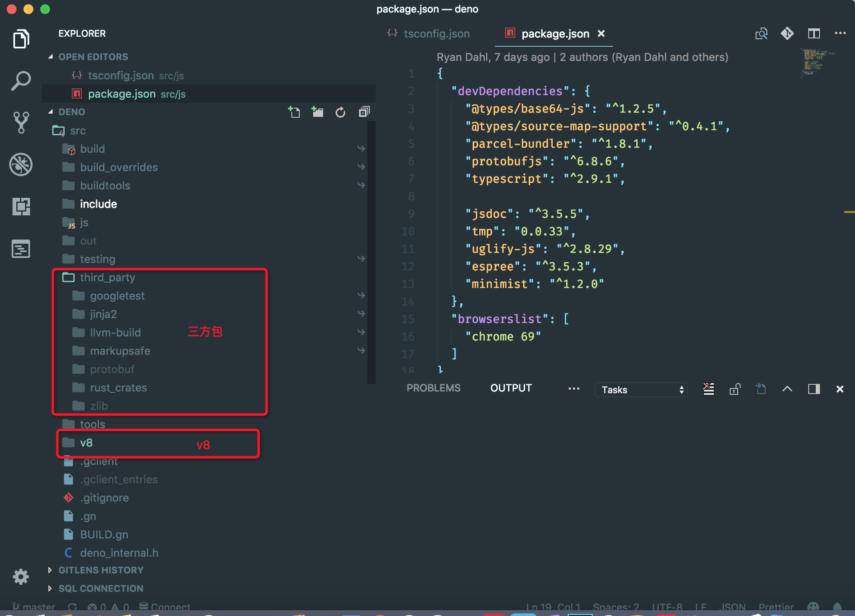
Task: Click the errors and warnings count
Action: (109, 607)
